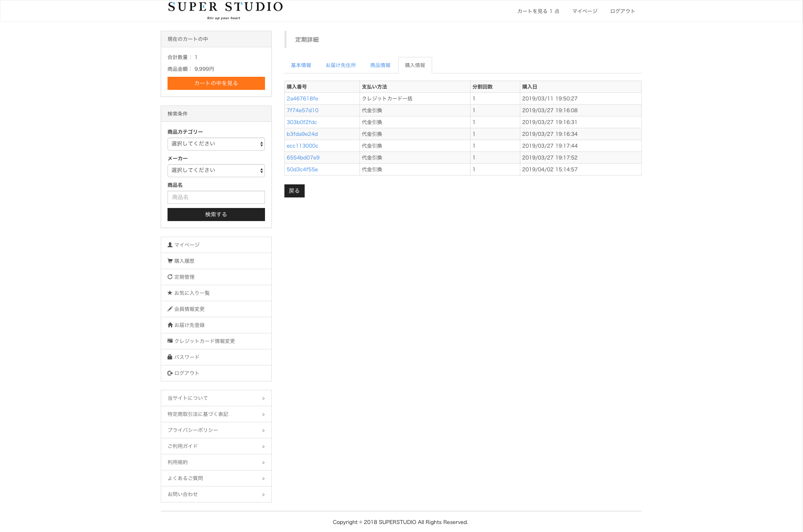Viewport: 803px width, 532px height.
Task: Click date 2019/03/11 19:50:27
Action: pyautogui.click(x=550, y=99)
